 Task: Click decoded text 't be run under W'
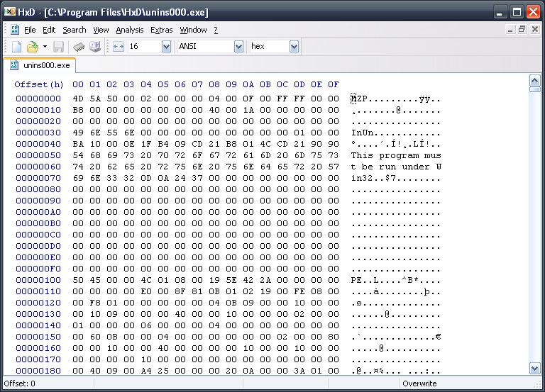click(395, 167)
